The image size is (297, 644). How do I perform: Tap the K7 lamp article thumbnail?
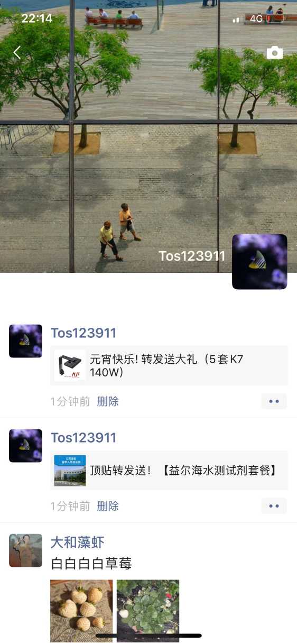coord(70,365)
